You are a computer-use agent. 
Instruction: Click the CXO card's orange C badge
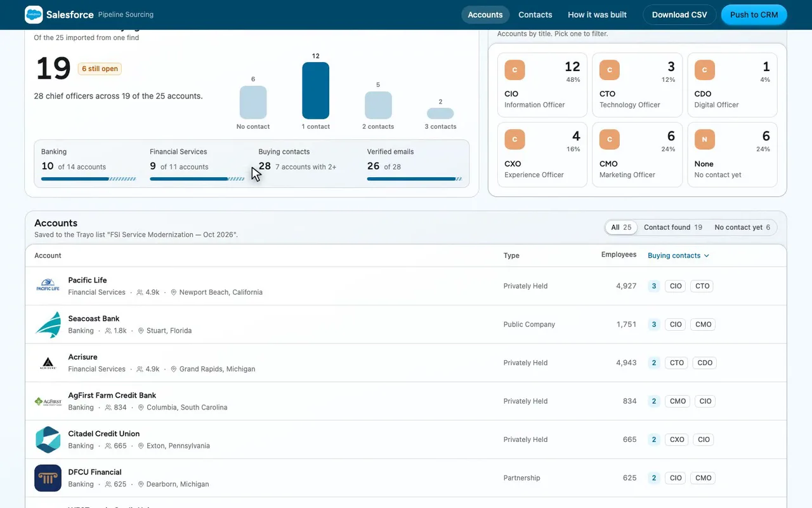tap(514, 140)
